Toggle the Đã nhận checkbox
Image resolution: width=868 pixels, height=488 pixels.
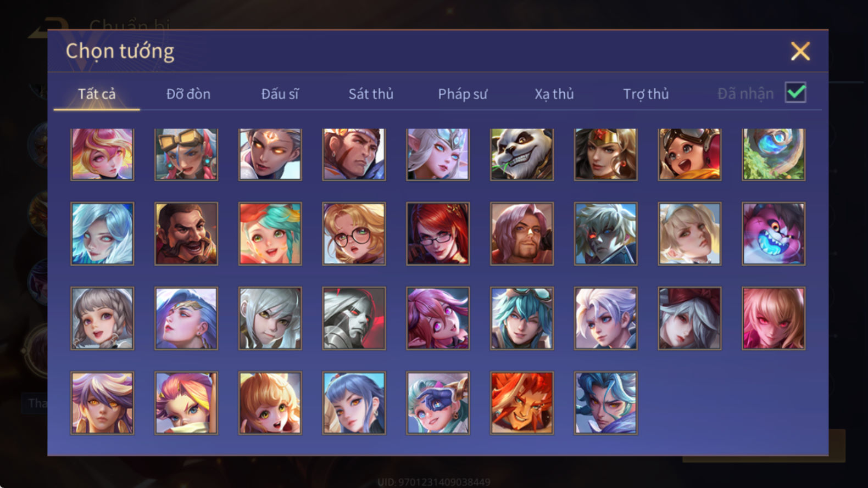[795, 92]
